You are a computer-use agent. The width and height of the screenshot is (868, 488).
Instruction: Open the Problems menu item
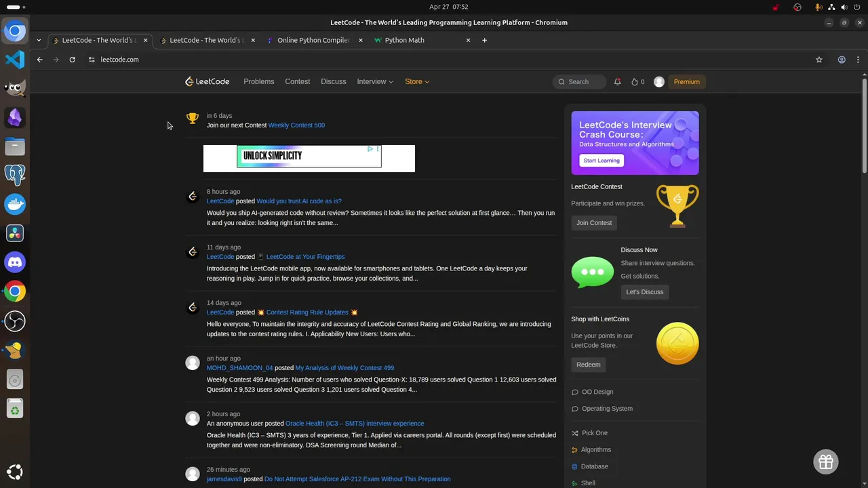tap(259, 81)
